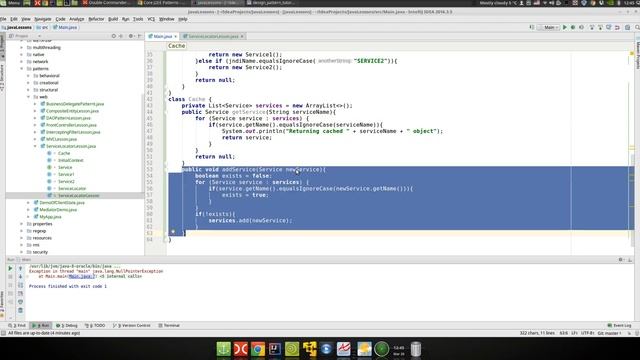The image size is (640, 360).
Task: Expand the behavioral folder
Action: [x=29, y=76]
